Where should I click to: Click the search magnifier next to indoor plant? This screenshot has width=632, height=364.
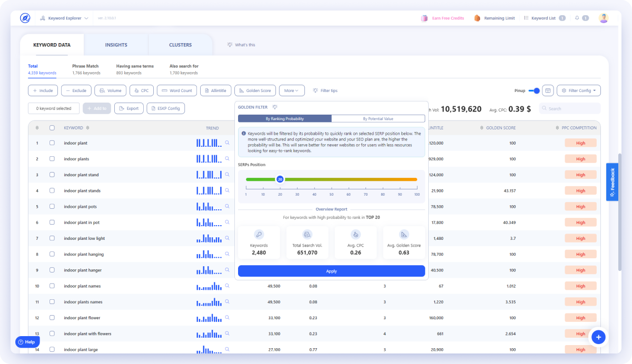(227, 143)
